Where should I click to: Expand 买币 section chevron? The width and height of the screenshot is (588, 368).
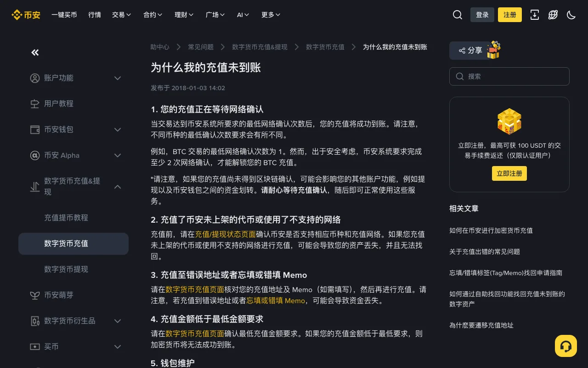point(118,347)
